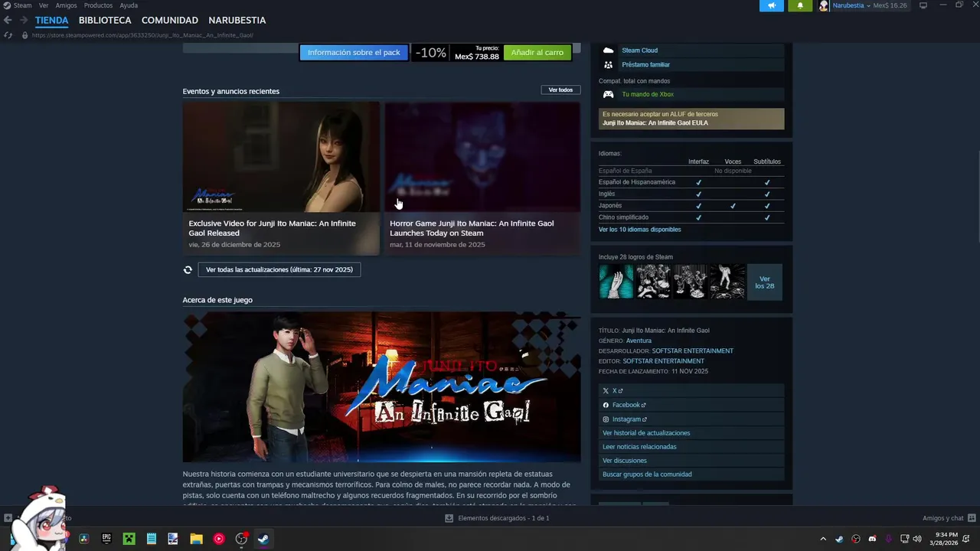
Task: Open the Exclusive Video announcement card
Action: click(x=281, y=178)
